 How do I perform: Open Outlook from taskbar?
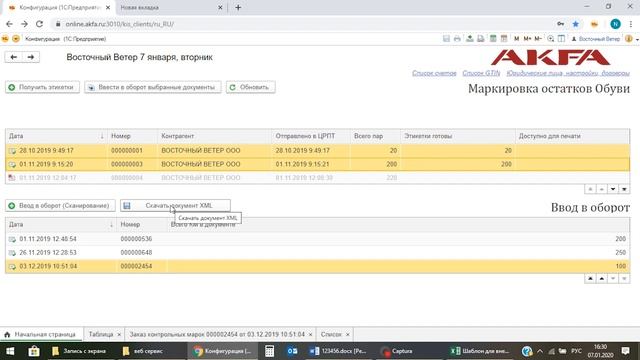pos(292,351)
